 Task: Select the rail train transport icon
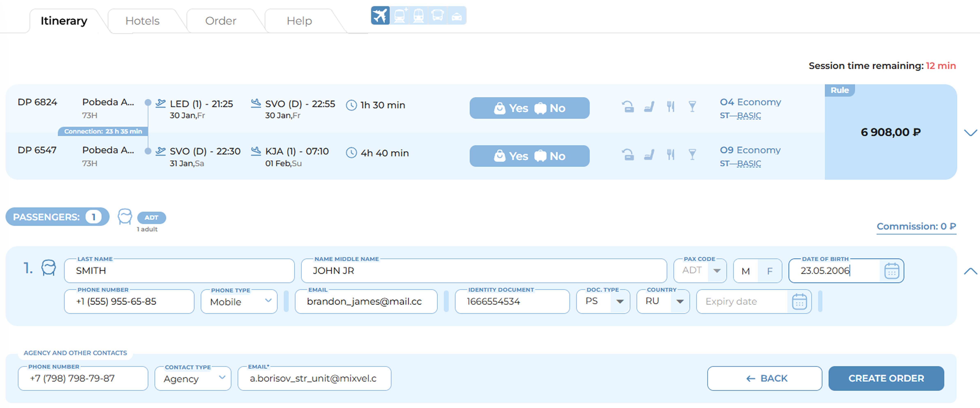(418, 16)
